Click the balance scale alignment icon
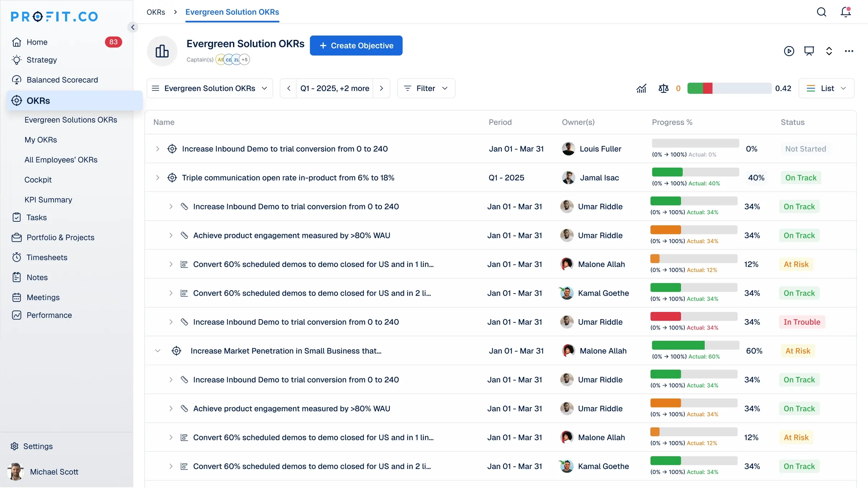 (663, 88)
